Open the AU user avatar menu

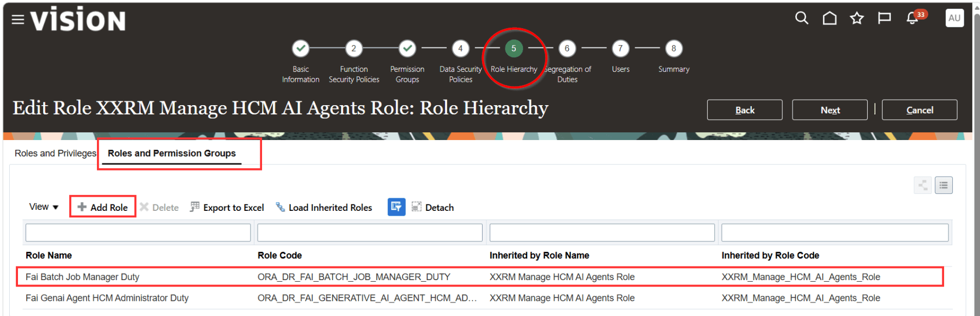[x=954, y=18]
